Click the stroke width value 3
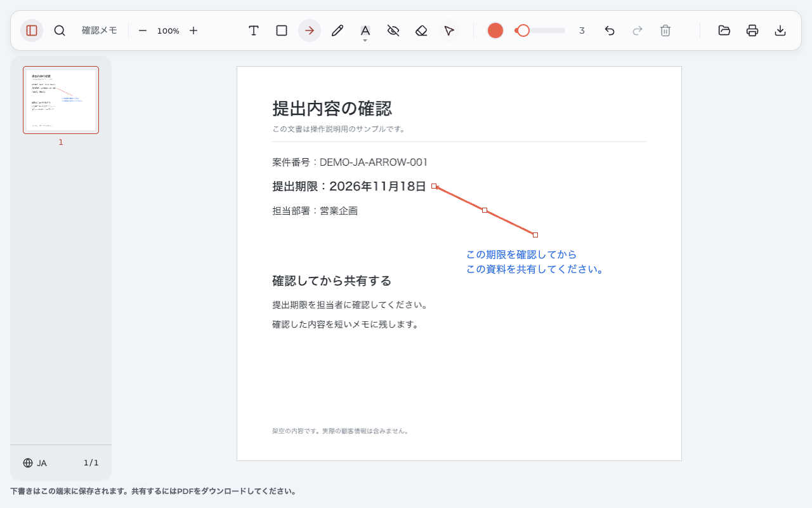 click(x=582, y=30)
